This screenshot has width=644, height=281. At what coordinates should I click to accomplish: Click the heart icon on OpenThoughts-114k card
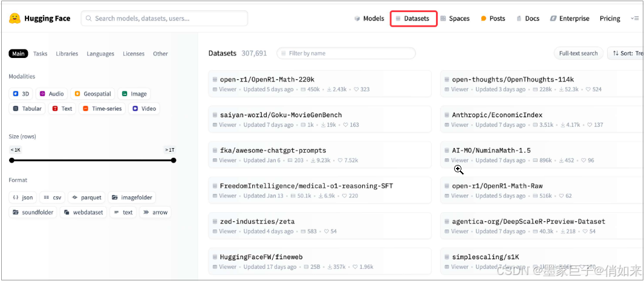pyautogui.click(x=588, y=89)
